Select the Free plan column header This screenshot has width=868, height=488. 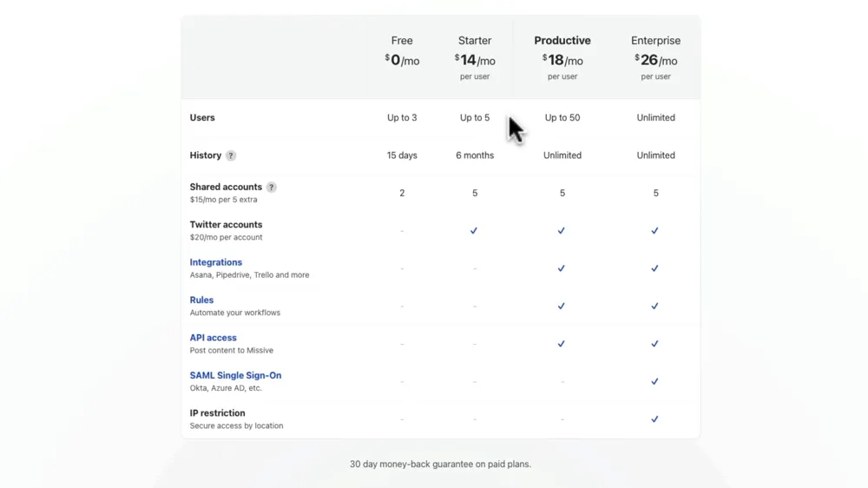(402, 41)
